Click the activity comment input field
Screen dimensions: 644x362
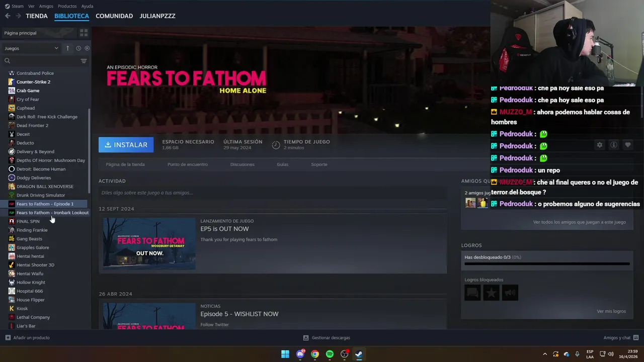pos(273,193)
